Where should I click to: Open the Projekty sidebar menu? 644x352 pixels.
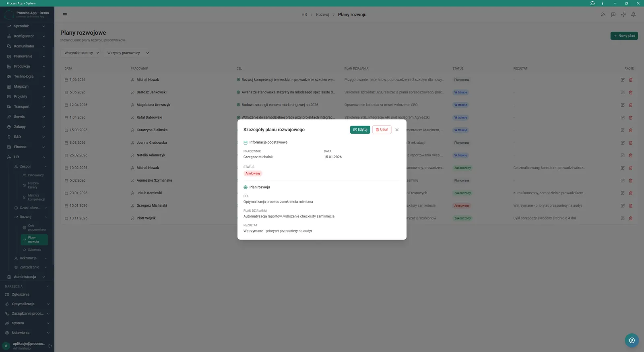[26, 97]
